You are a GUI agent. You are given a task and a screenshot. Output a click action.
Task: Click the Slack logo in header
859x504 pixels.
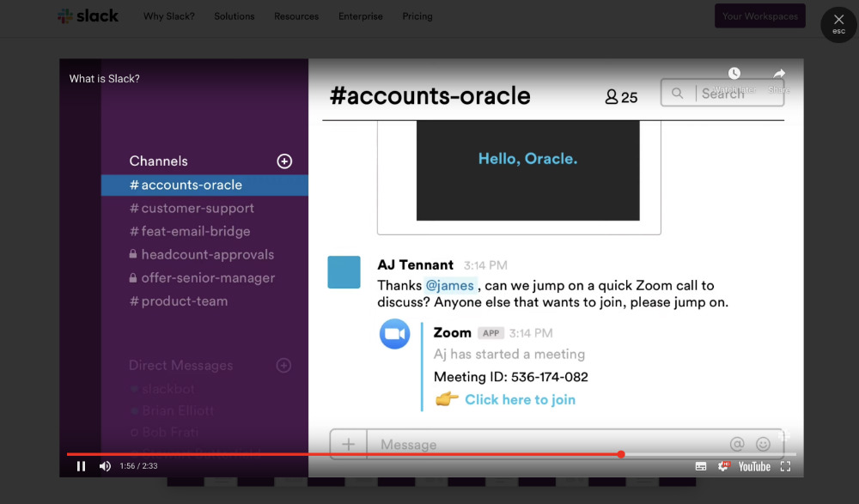pyautogui.click(x=88, y=16)
